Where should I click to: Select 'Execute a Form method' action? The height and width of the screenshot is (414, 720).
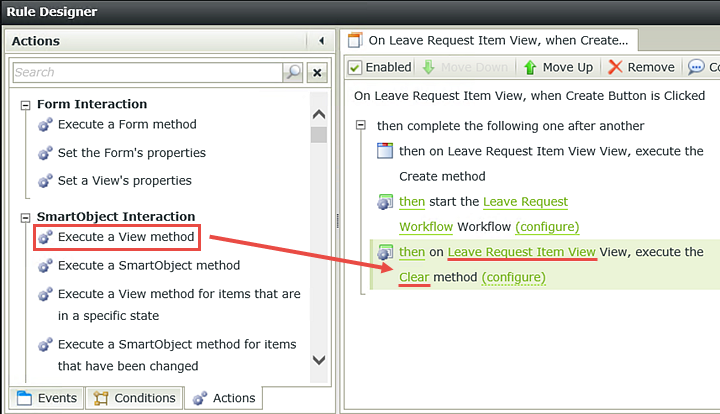pyautogui.click(x=127, y=124)
